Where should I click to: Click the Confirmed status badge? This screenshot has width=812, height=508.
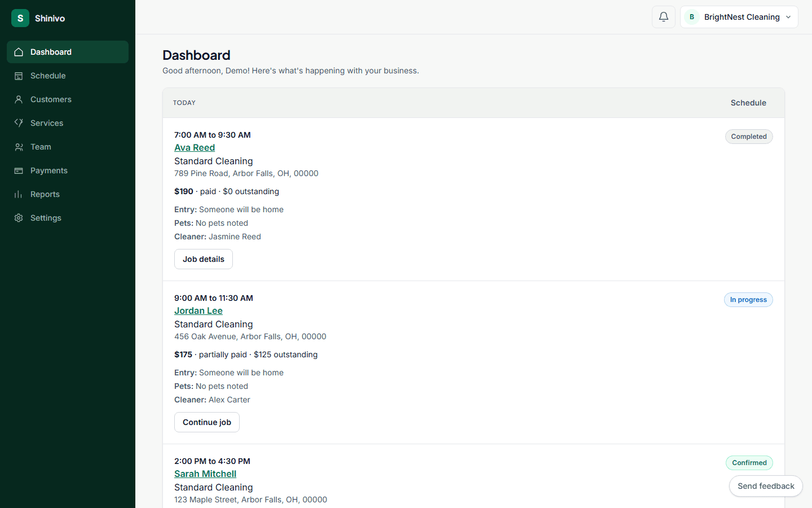[749, 463]
